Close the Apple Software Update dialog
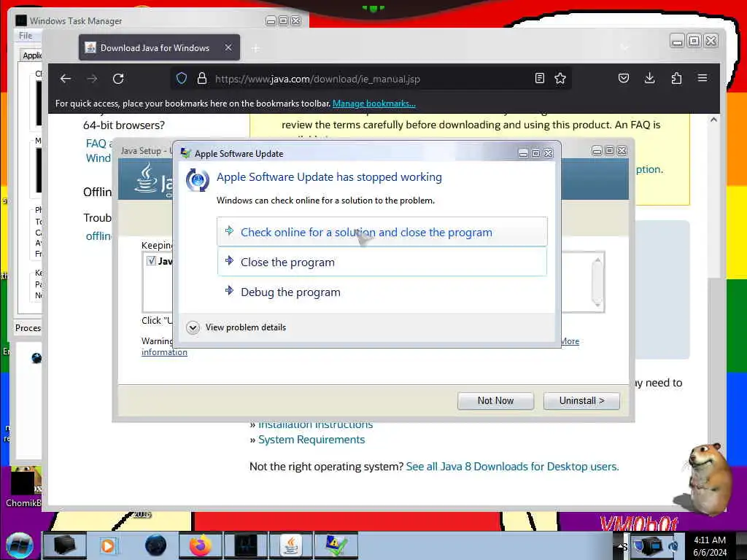 [549, 153]
